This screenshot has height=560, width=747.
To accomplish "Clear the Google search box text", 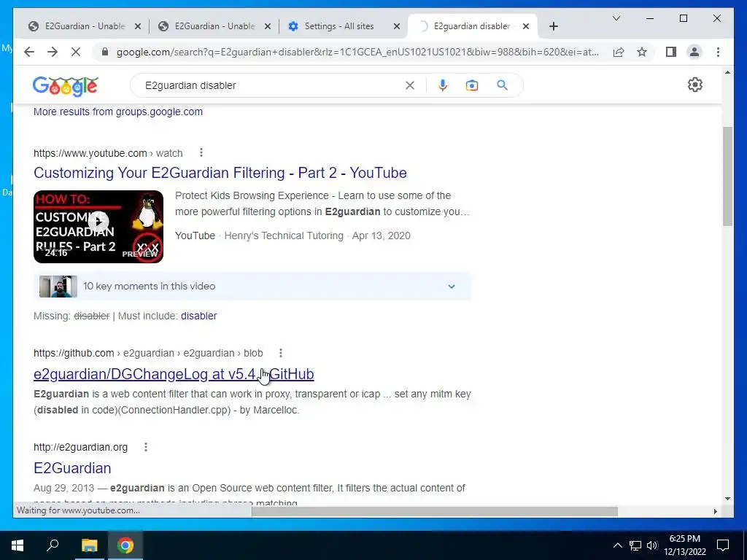I will [410, 85].
